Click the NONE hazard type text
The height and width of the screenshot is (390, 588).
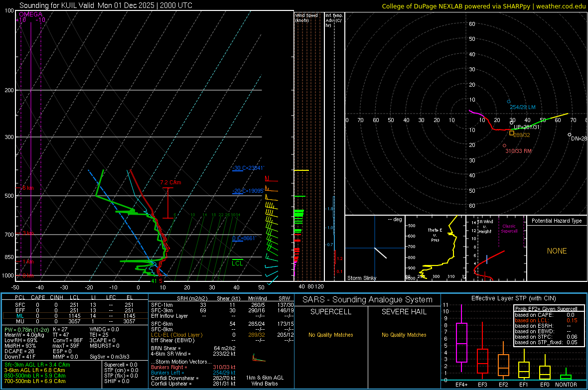(x=557, y=251)
